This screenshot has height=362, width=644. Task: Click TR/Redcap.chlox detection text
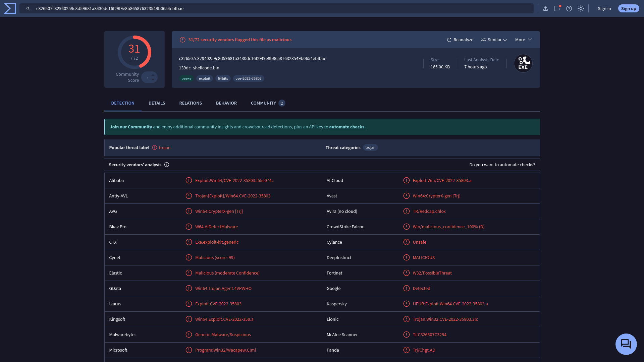pos(429,212)
